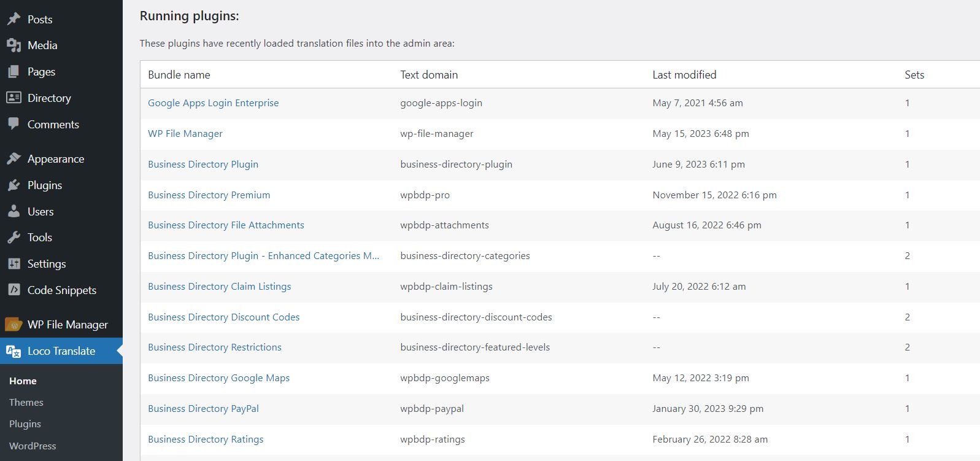
Task: Click the date November 15, 2022 6:16 pm
Action: pyautogui.click(x=714, y=195)
